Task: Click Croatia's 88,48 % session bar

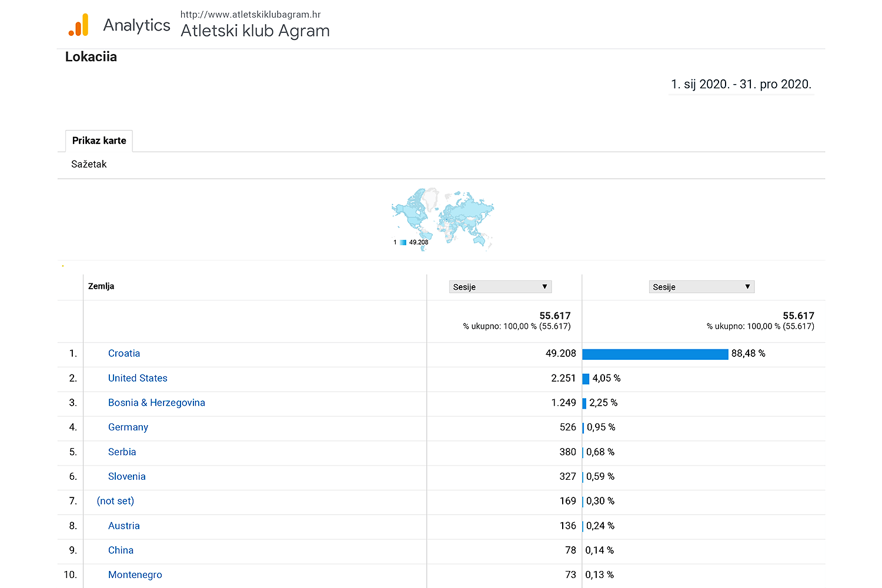Action: pos(655,354)
